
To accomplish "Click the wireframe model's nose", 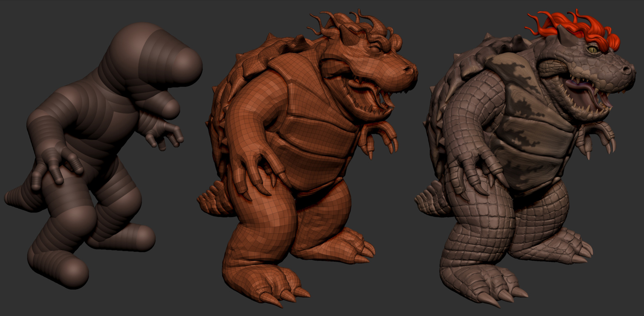I will (409, 70).
